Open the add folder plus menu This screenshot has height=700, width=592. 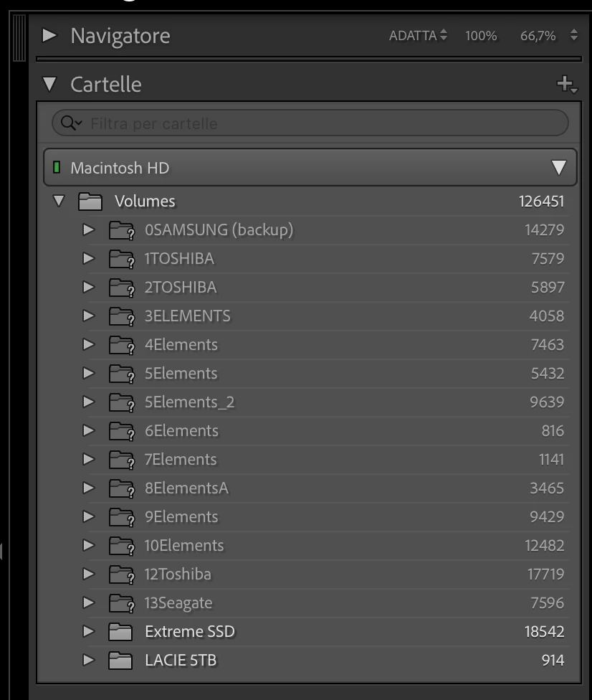[x=567, y=85]
